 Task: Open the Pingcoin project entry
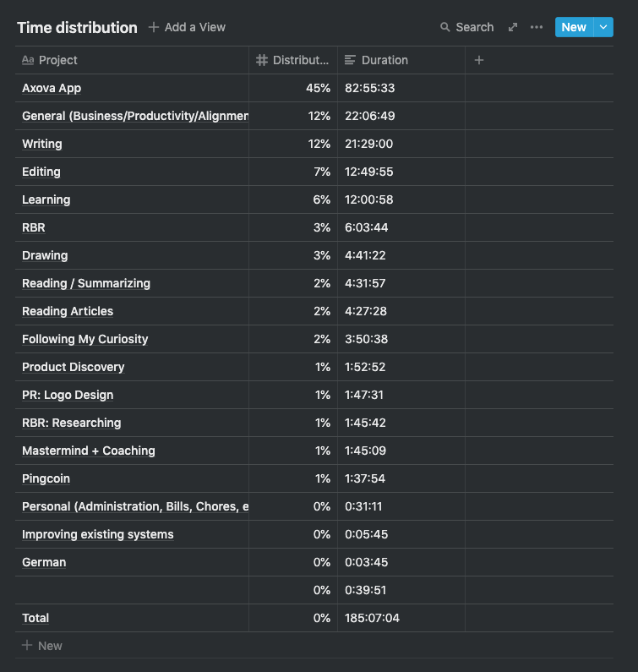tap(46, 478)
